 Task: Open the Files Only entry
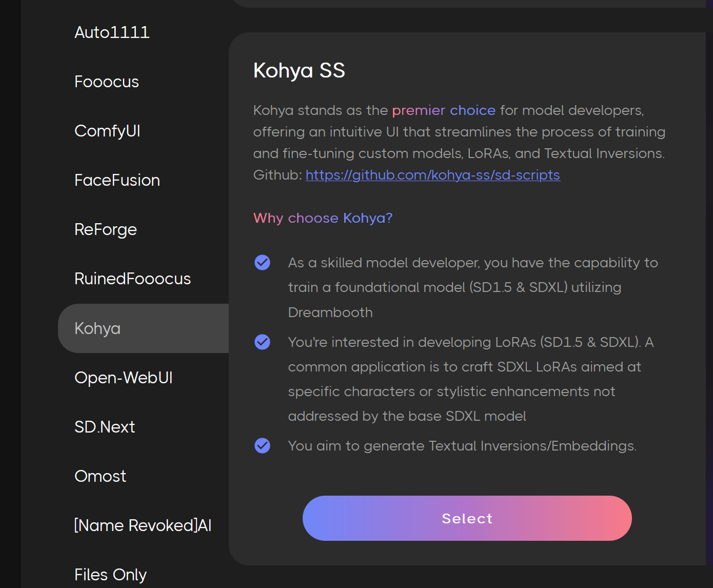pos(110,574)
